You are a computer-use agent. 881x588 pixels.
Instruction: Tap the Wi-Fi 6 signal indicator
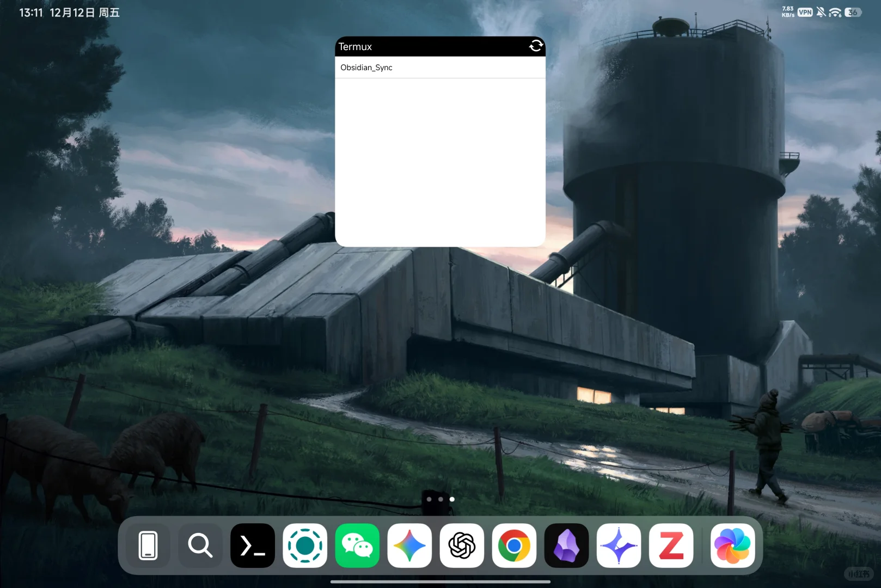coord(836,12)
